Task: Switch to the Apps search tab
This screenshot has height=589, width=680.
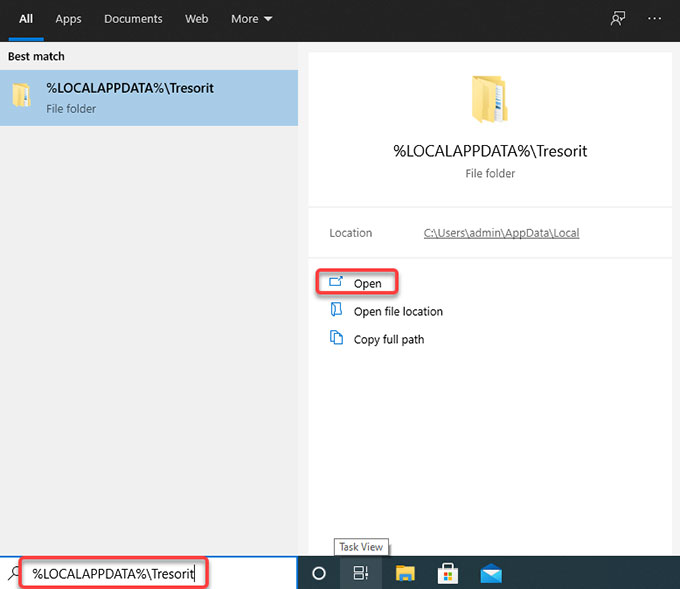Action: tap(68, 19)
